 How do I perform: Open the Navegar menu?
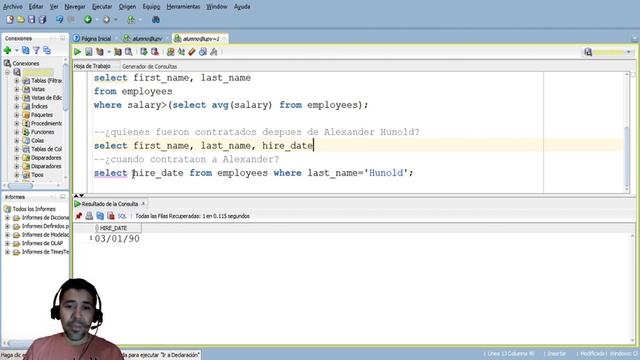coord(75,7)
